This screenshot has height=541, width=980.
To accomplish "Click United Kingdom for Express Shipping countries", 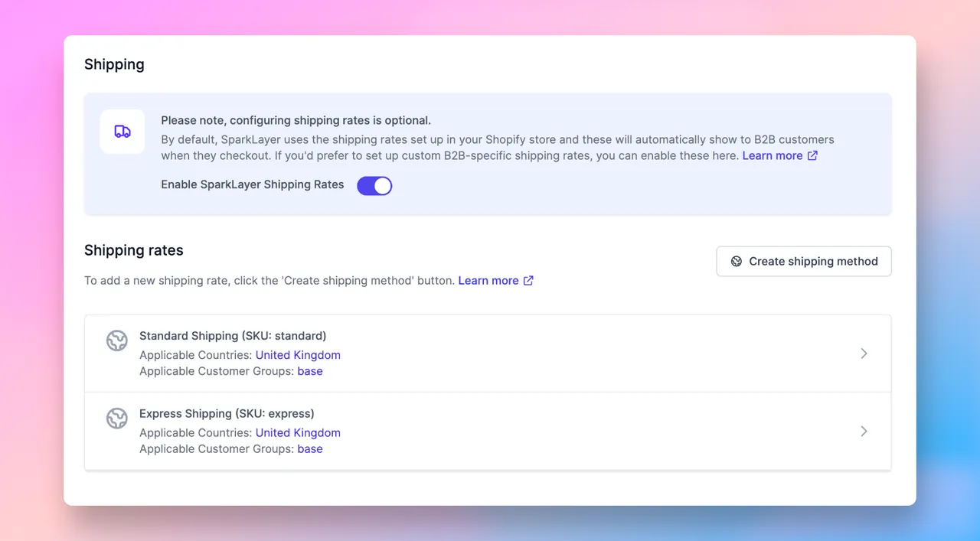I will tap(298, 432).
